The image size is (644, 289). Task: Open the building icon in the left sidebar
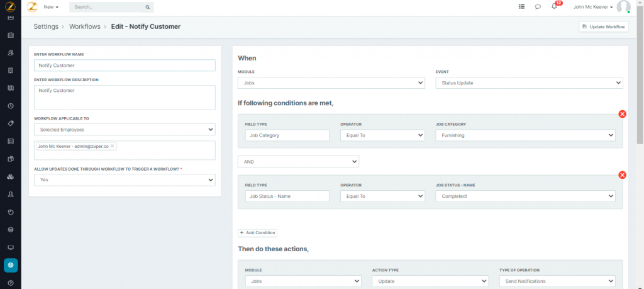[x=11, y=71]
